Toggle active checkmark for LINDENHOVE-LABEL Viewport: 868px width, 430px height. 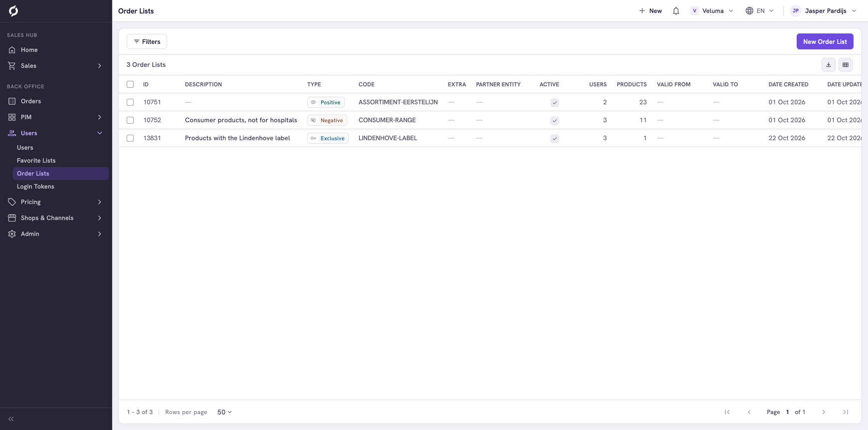(x=555, y=139)
